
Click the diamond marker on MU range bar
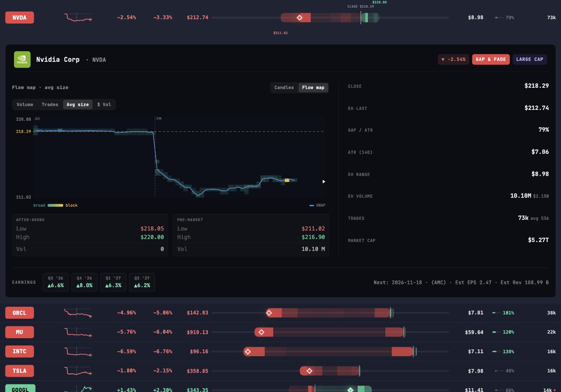[x=261, y=332]
